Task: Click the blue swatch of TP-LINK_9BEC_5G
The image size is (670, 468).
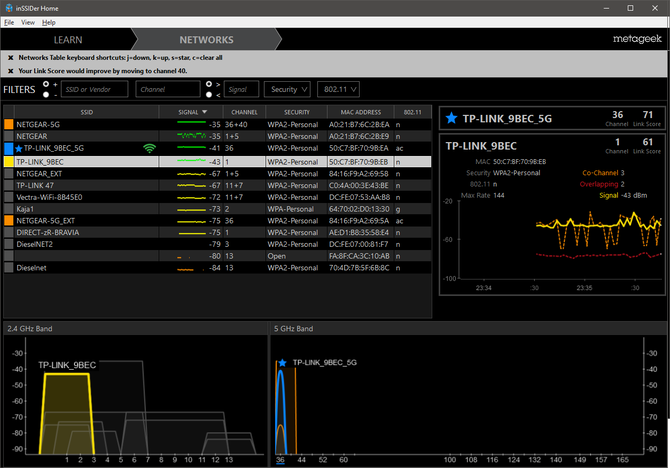Action: click(9, 148)
